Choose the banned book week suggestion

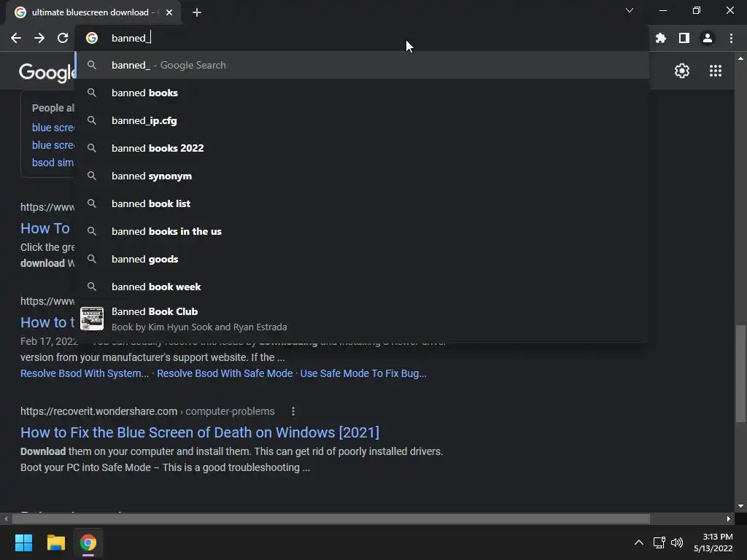(x=362, y=287)
